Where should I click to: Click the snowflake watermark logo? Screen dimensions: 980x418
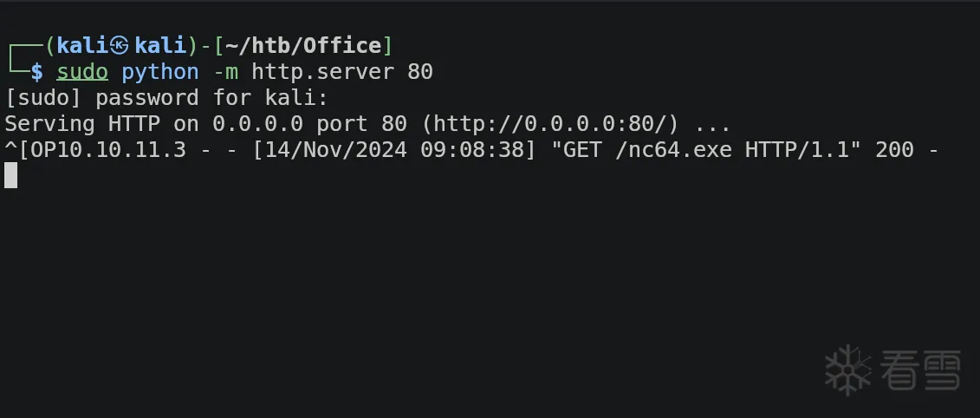tap(847, 369)
